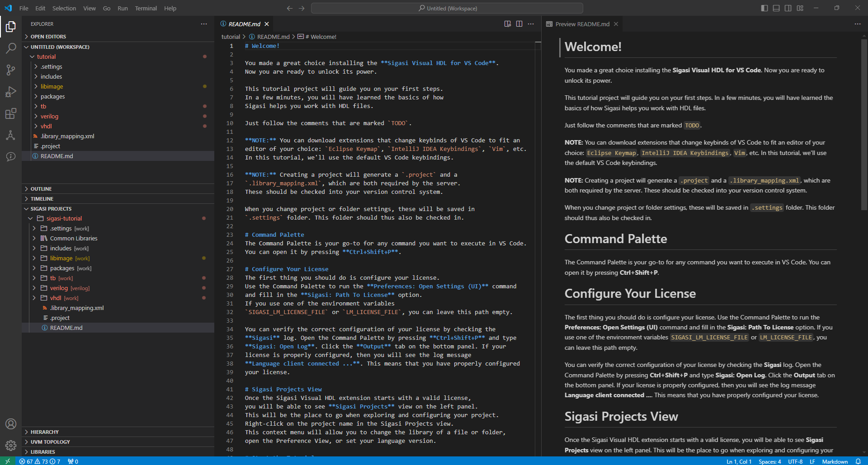Image resolution: width=868 pixels, height=465 pixels.
Task: Collapse the tutorial folder
Action: click(x=118, y=56)
